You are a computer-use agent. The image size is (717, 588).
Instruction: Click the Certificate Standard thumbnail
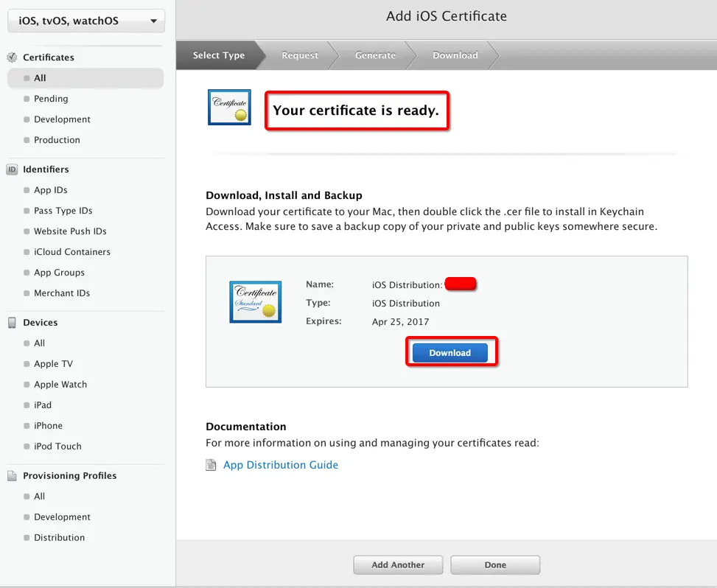pos(256,302)
